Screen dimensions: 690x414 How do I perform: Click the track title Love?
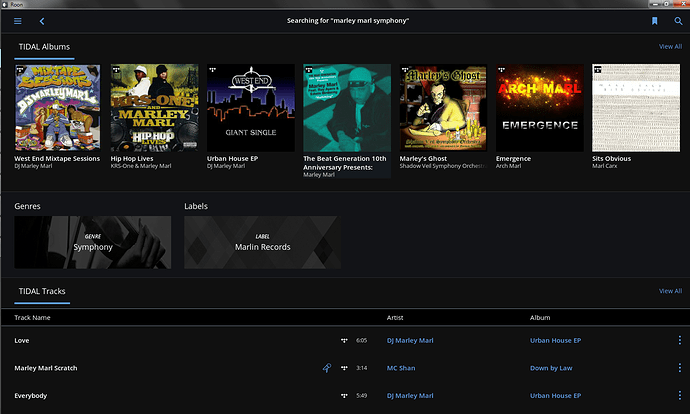(22, 341)
